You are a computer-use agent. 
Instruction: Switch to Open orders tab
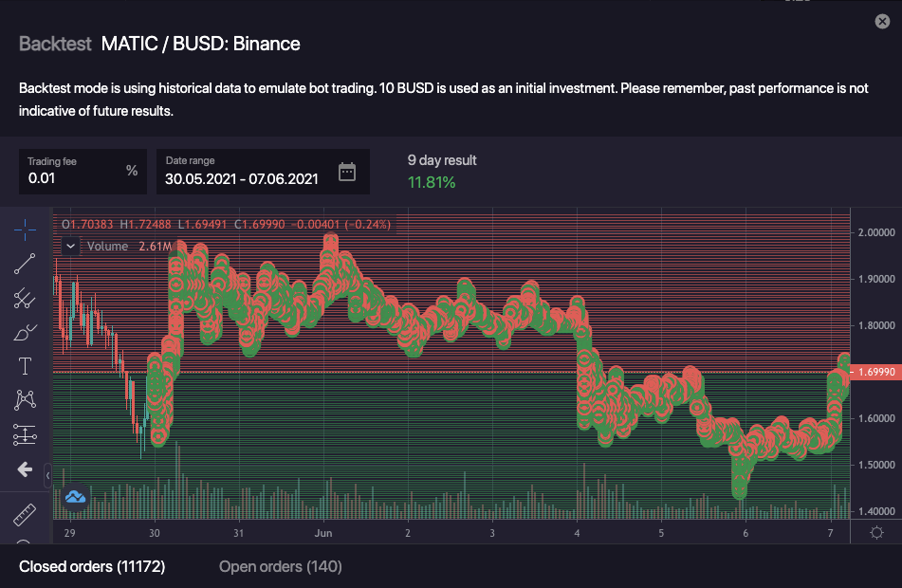280,566
